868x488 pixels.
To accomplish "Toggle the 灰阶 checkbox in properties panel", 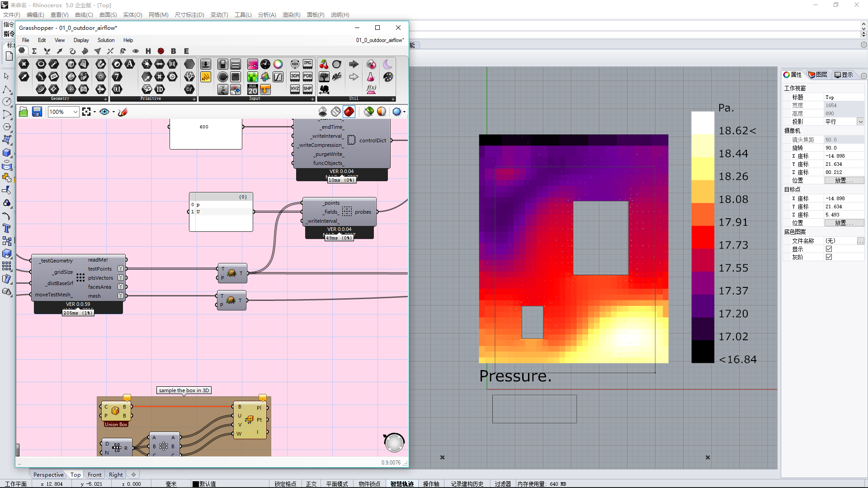I will (x=829, y=257).
